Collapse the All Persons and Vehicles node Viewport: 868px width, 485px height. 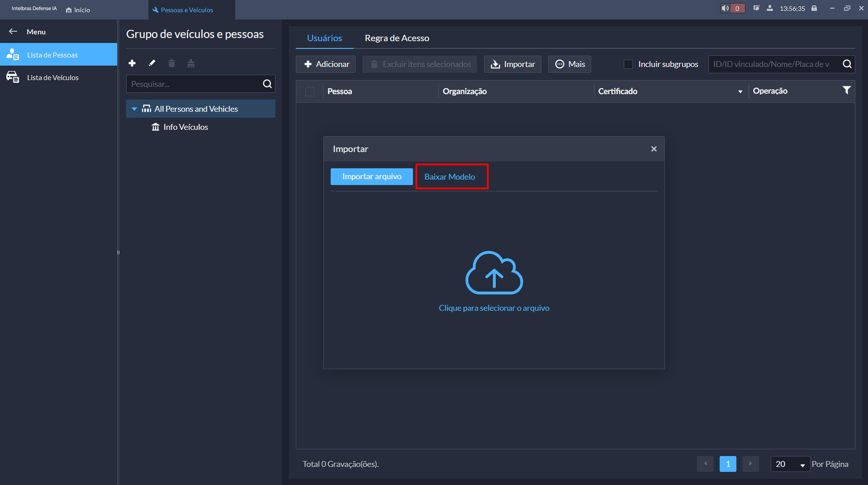(x=134, y=109)
